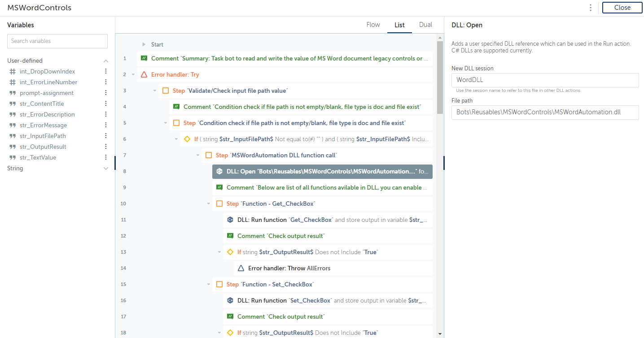Click the File path text field
644x338 pixels.
click(544, 112)
